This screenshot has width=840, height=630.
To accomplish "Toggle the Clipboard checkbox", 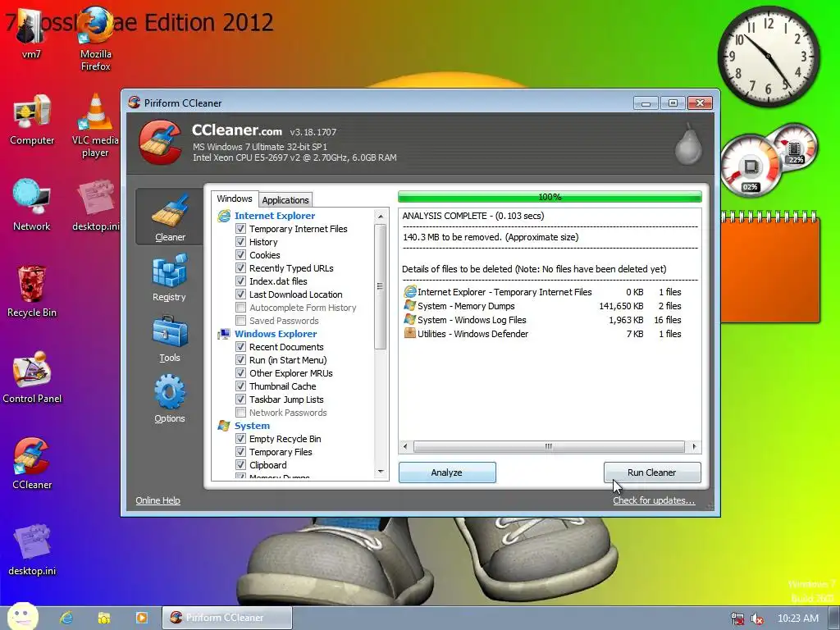I will pyautogui.click(x=240, y=465).
